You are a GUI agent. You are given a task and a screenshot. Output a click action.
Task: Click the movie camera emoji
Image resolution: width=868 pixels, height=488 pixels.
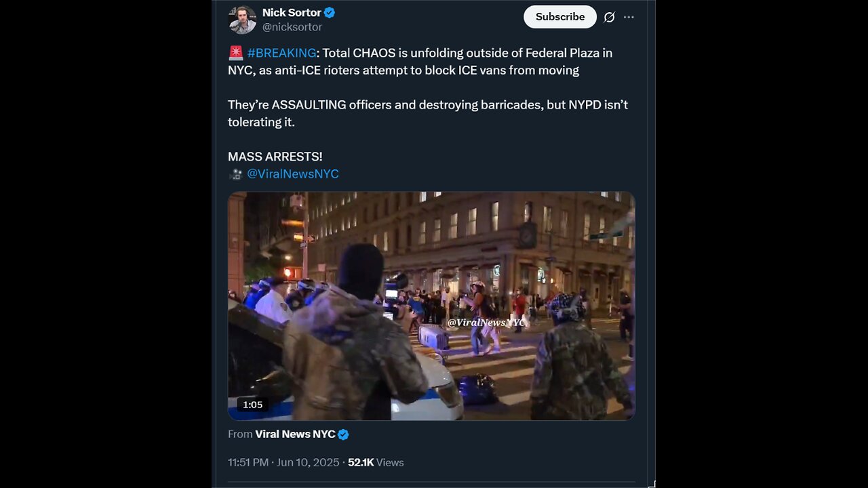tap(235, 174)
